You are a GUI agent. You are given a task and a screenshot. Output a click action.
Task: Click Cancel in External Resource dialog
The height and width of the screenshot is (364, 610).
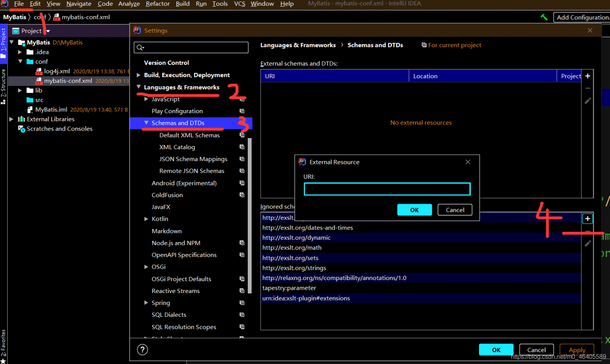pyautogui.click(x=455, y=210)
